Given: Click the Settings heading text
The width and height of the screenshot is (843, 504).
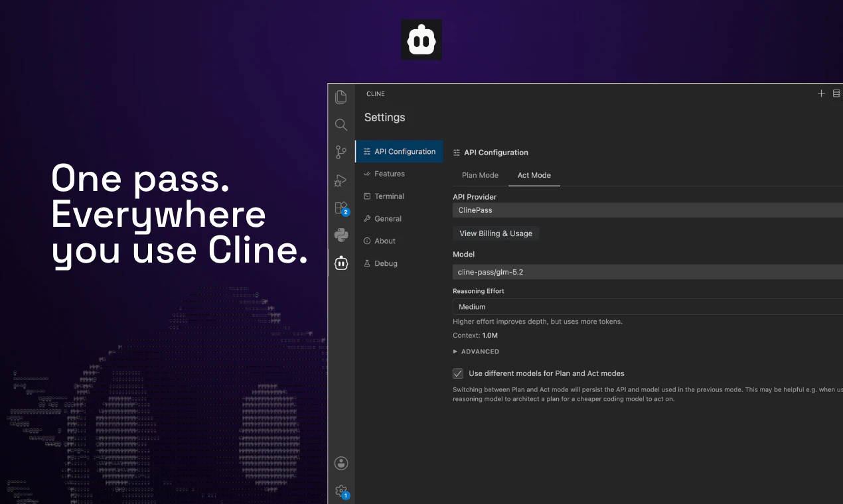Looking at the screenshot, I should tap(384, 117).
